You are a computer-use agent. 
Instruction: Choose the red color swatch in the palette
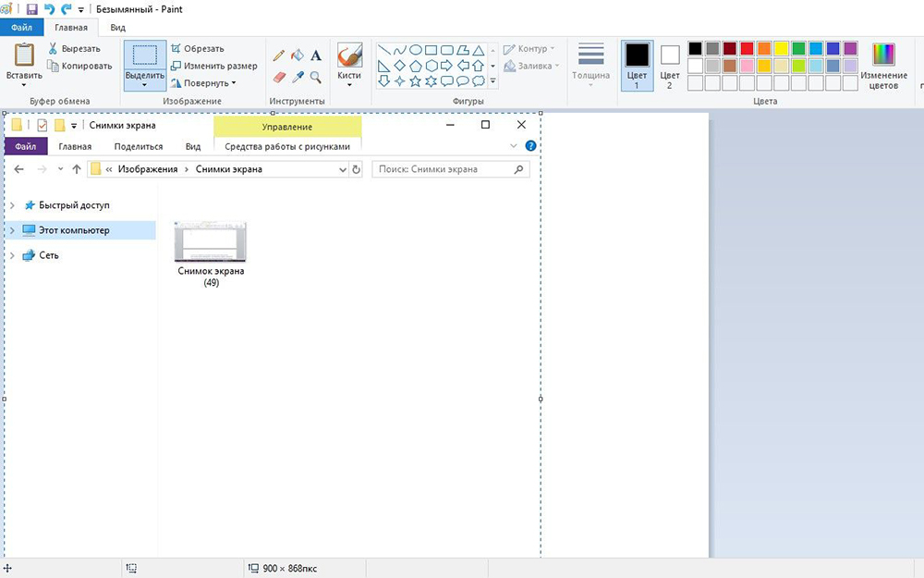click(x=747, y=48)
